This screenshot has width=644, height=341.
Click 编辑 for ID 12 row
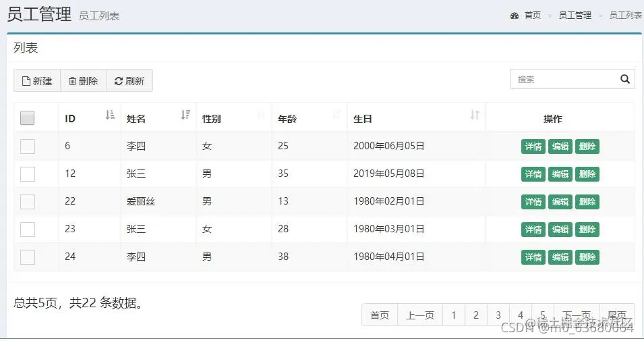[x=560, y=174]
